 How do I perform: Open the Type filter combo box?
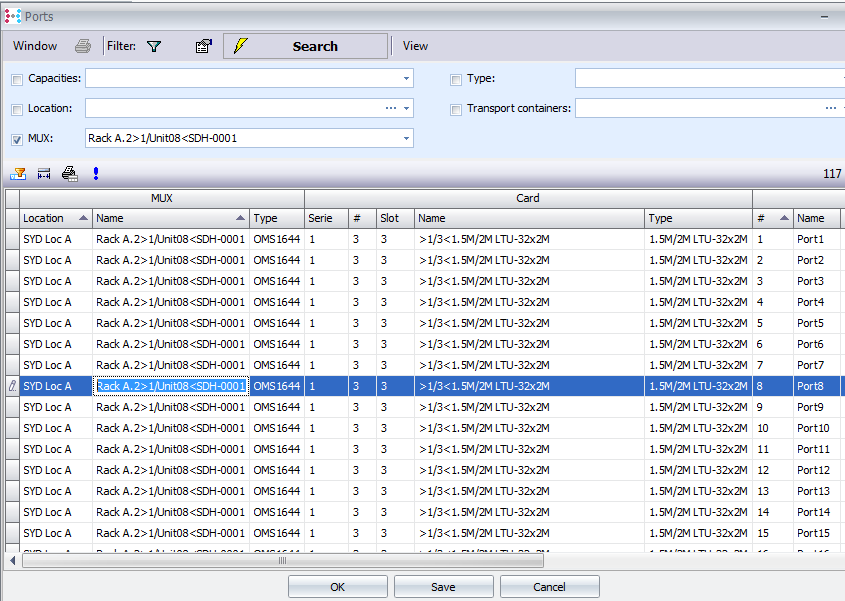710,78
